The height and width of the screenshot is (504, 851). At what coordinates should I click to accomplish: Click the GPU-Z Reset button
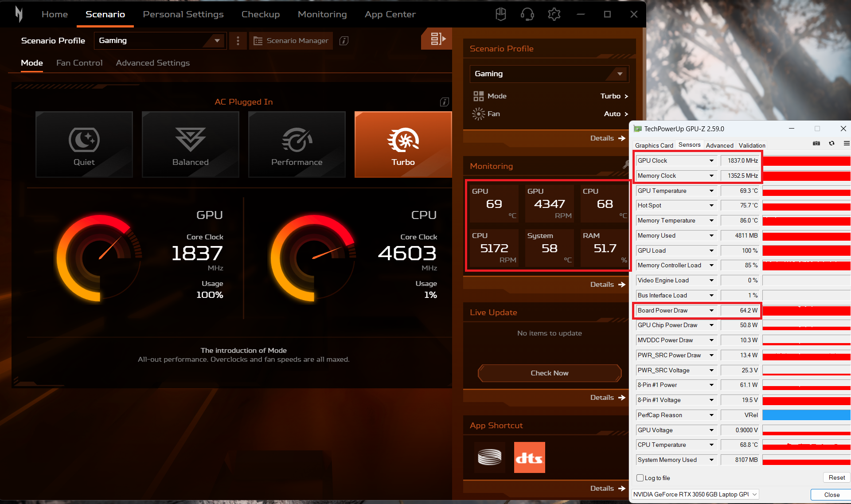837,477
